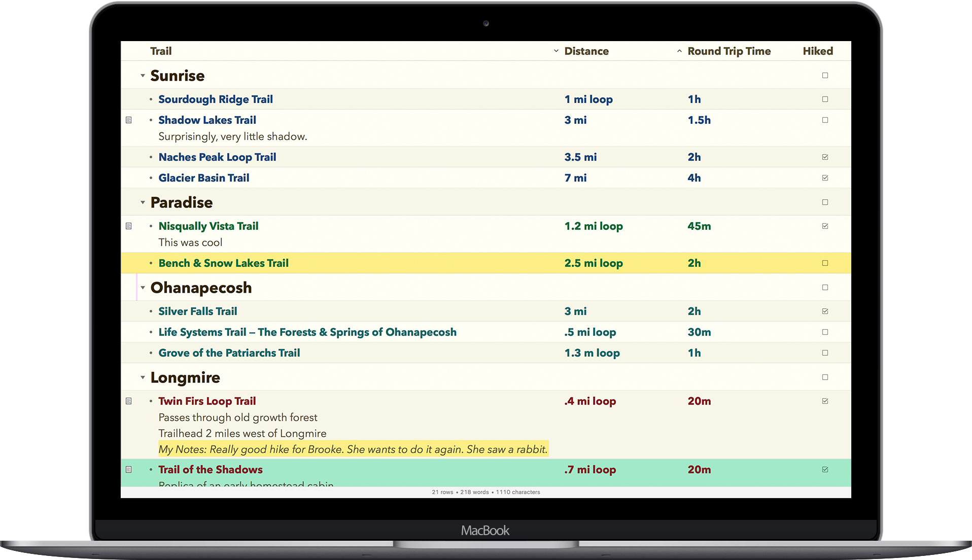This screenshot has width=972, height=560.
Task: Check Hiked box for Bench & Snow Lakes Trail
Action: (x=825, y=263)
